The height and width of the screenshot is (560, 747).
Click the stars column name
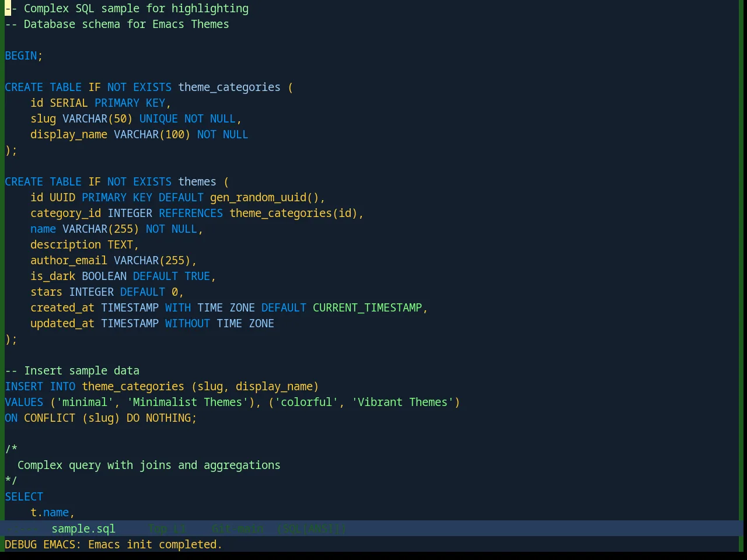point(47,292)
